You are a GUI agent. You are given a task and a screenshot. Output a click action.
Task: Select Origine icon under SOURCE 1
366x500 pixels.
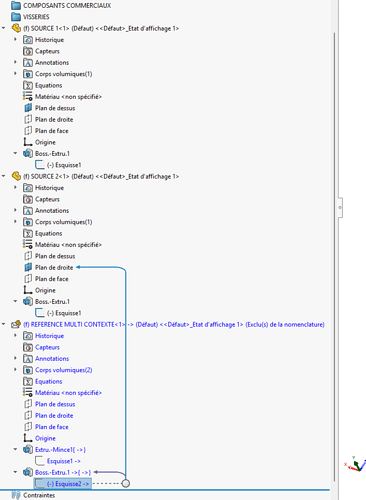[28, 142]
